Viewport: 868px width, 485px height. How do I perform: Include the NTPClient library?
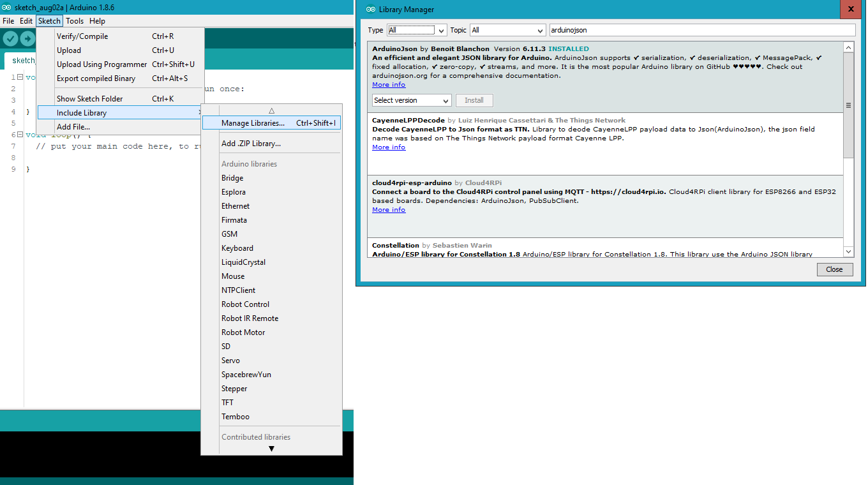pyautogui.click(x=271, y=290)
